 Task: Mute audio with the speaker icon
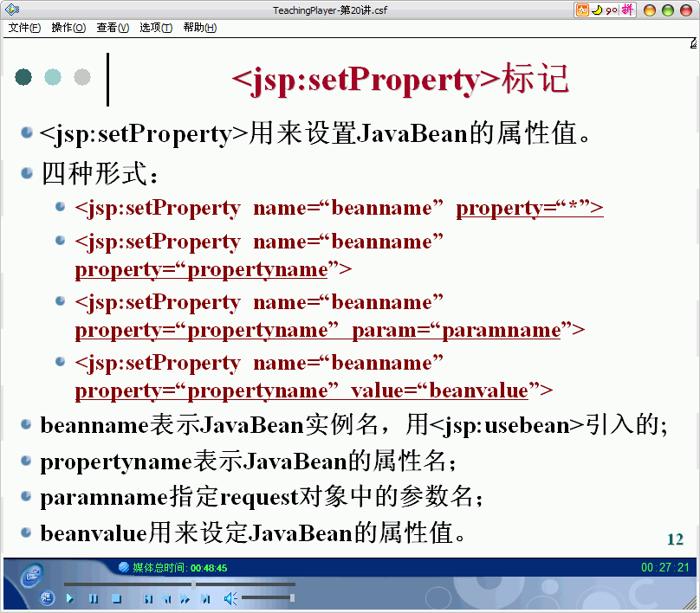(x=230, y=599)
